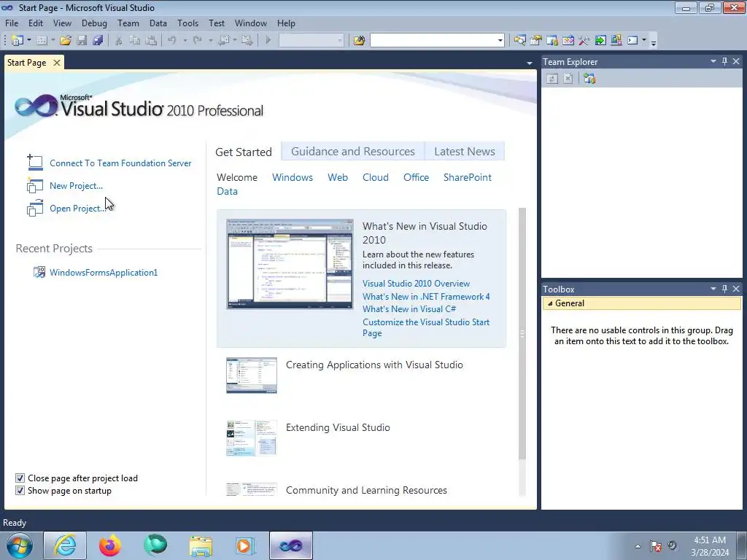
Task: Open the Redo history dropdown arrow
Action: (x=210, y=41)
